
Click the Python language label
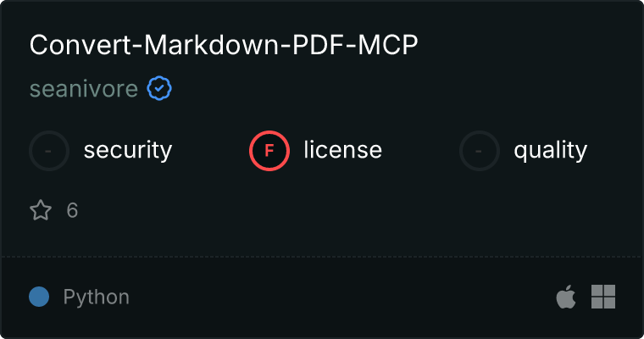point(96,297)
